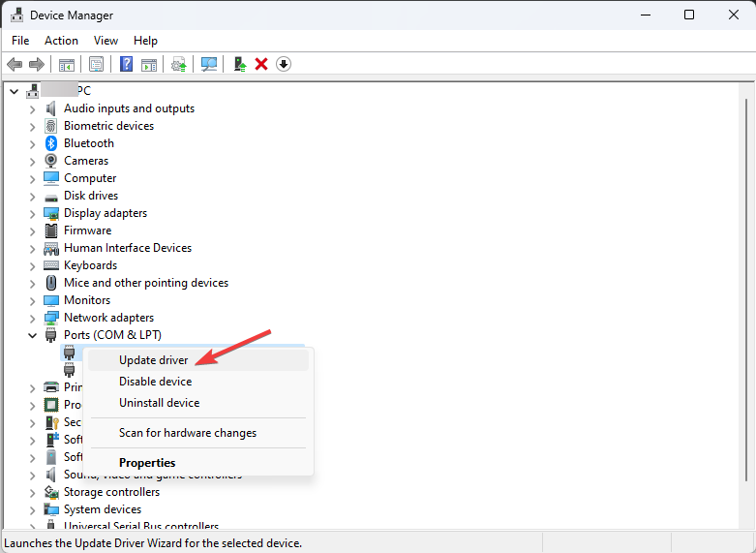Viewport: 756px width, 553px height.
Task: Select the Bluetooth category icon
Action: [x=51, y=143]
